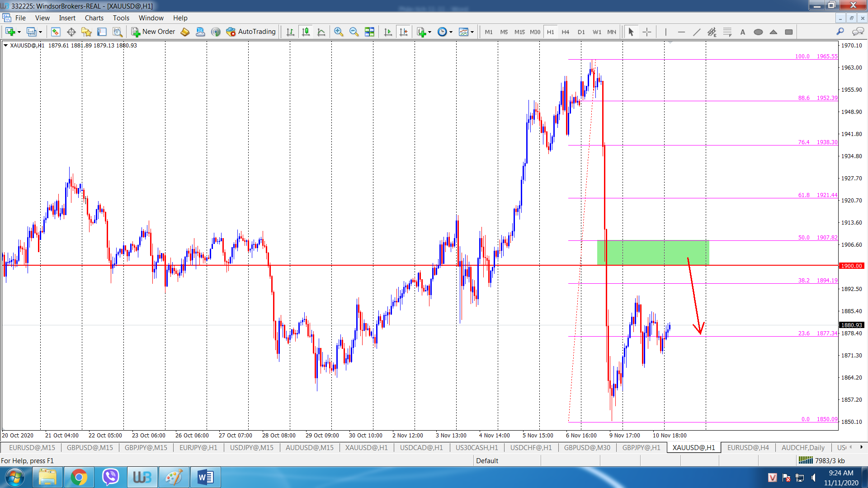This screenshot has width=868, height=488.
Task: Select the M5 timeframe
Action: pos(504,32)
